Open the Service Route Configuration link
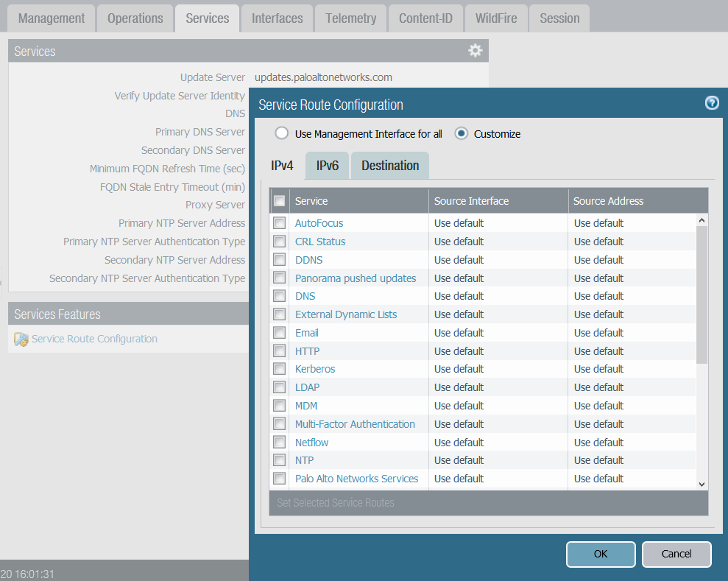The width and height of the screenshot is (728, 581). point(94,339)
